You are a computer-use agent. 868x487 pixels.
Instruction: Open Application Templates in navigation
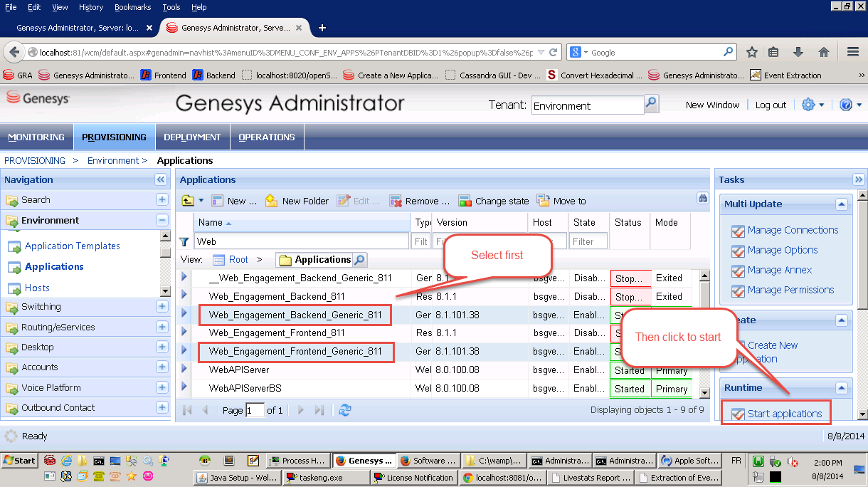[x=72, y=246]
